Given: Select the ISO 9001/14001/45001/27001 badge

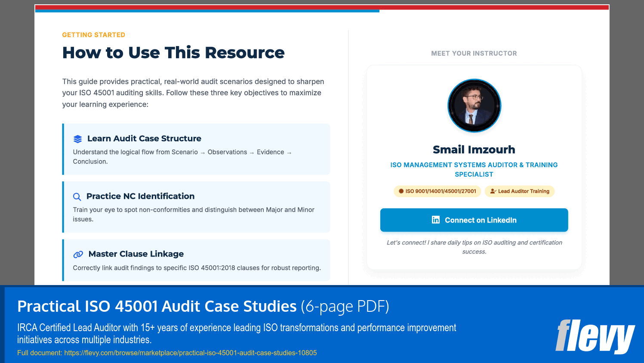Looking at the screenshot, I should (x=437, y=191).
